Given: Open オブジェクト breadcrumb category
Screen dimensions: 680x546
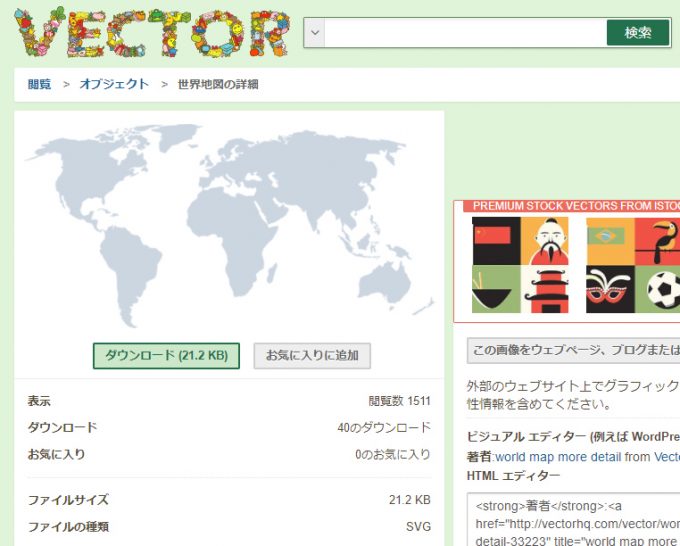Looking at the screenshot, I should 114,85.
